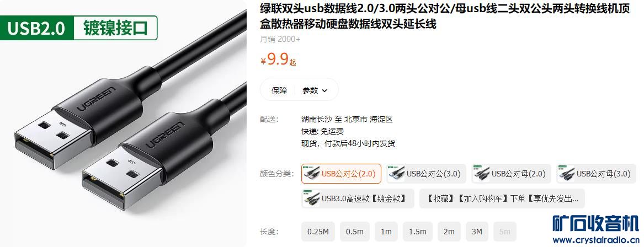Choose the USB公对母(2.0) option

pos(511,174)
